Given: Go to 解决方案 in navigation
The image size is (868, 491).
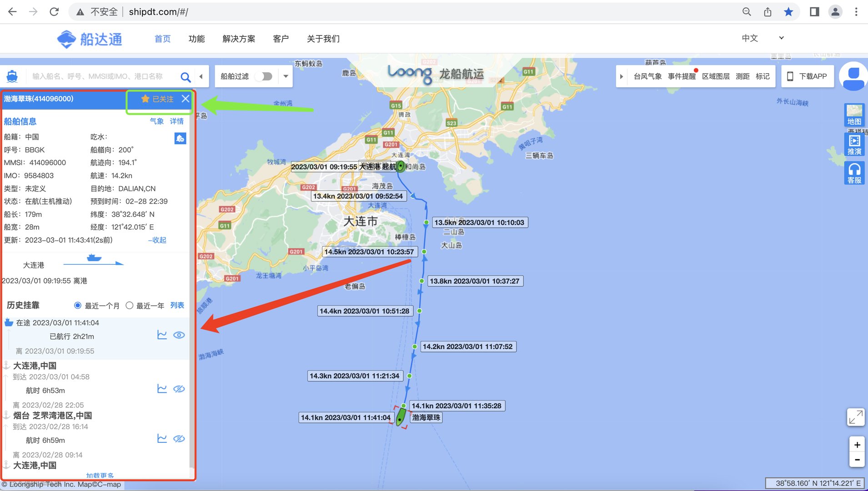Looking at the screenshot, I should click(239, 39).
